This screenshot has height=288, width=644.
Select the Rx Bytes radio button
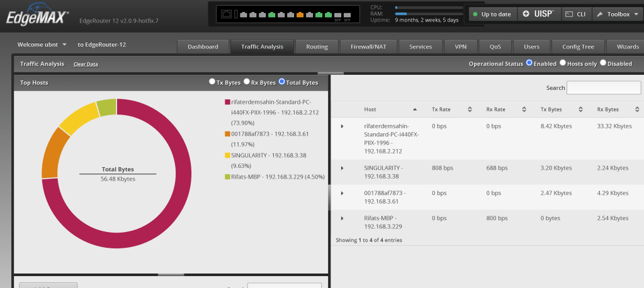246,82
